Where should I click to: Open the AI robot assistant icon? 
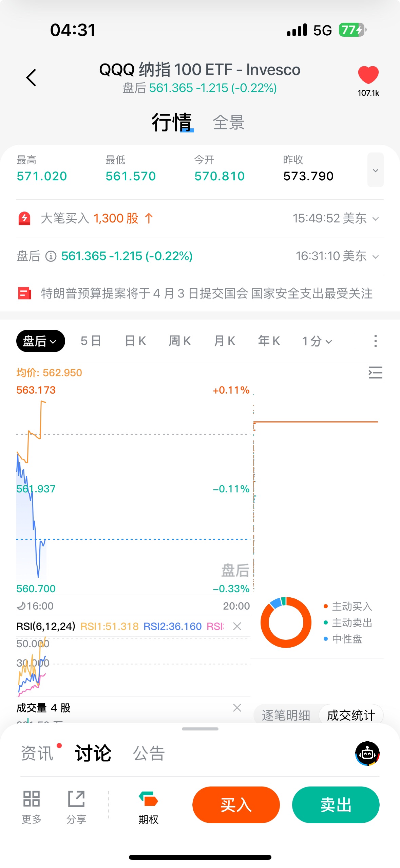click(367, 753)
